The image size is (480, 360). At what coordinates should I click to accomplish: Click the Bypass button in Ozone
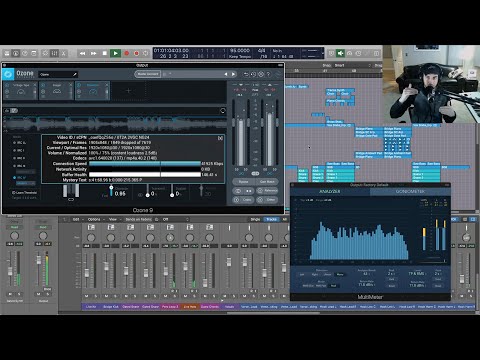pyautogui.click(x=243, y=182)
